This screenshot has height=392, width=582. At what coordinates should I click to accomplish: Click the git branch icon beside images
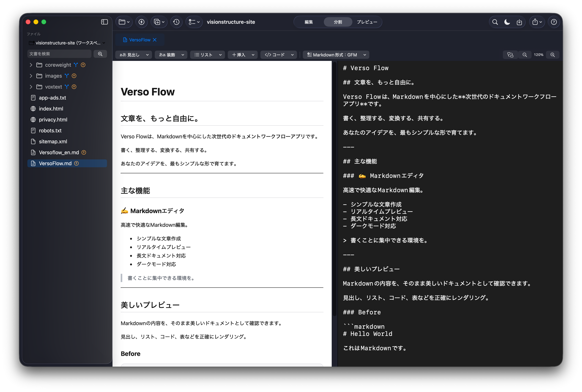(x=67, y=76)
